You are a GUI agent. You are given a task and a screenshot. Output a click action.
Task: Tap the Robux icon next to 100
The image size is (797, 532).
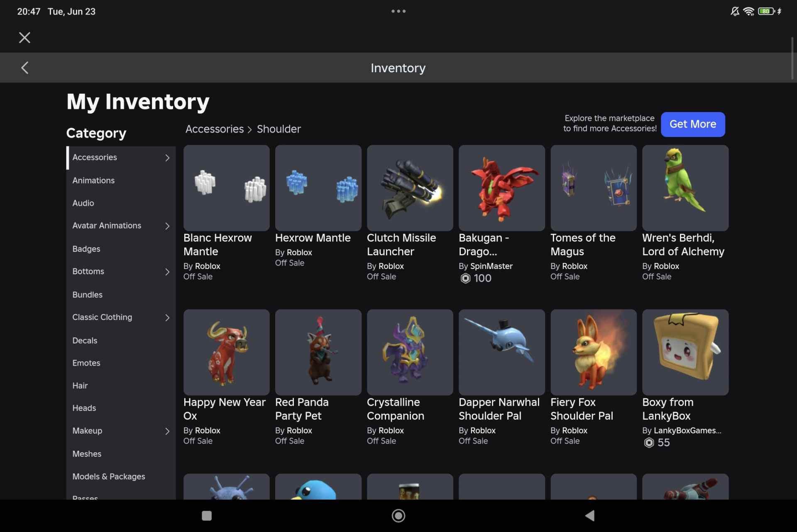pos(465,278)
